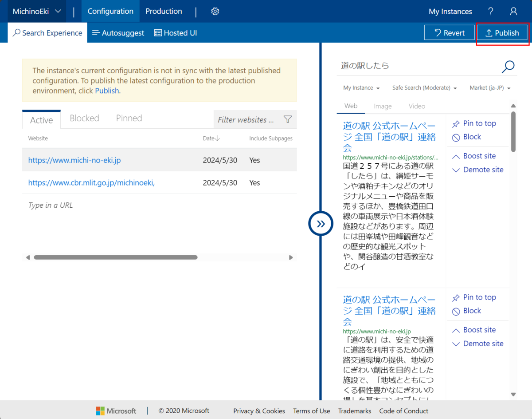Click the left arrow of horizontal scrollbar
532x419 pixels.
tap(28, 257)
